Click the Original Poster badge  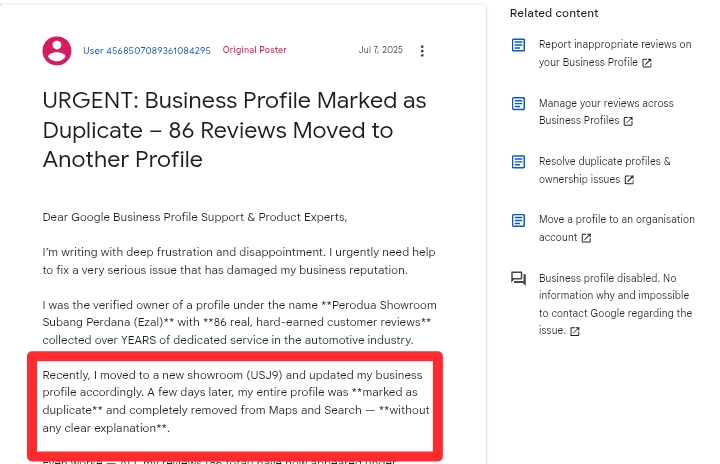click(254, 50)
